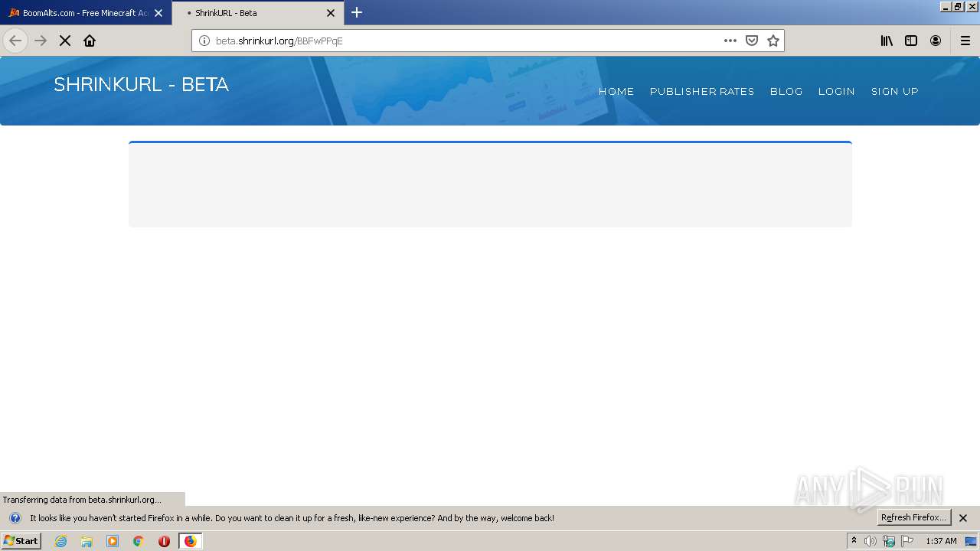
Task: Click the show desktop tray icon
Action: (x=971, y=541)
